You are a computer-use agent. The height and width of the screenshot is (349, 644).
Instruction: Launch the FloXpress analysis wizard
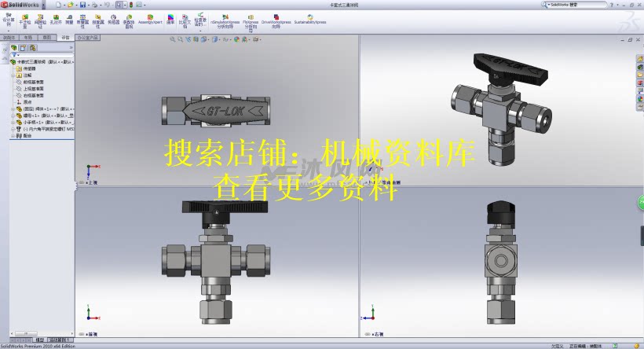[x=251, y=23]
